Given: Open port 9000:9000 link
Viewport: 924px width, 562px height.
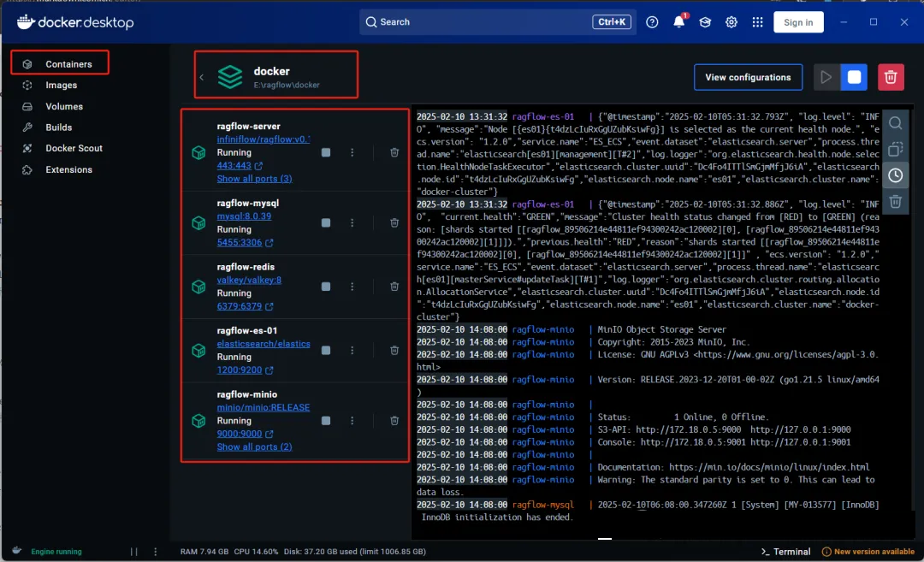Looking at the screenshot, I should [x=245, y=434].
